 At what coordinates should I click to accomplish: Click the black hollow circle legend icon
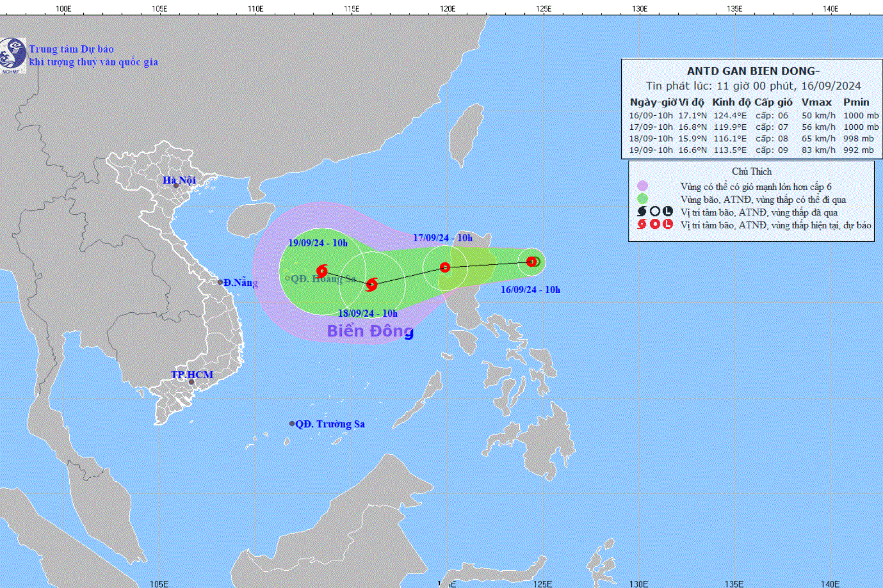(655, 211)
